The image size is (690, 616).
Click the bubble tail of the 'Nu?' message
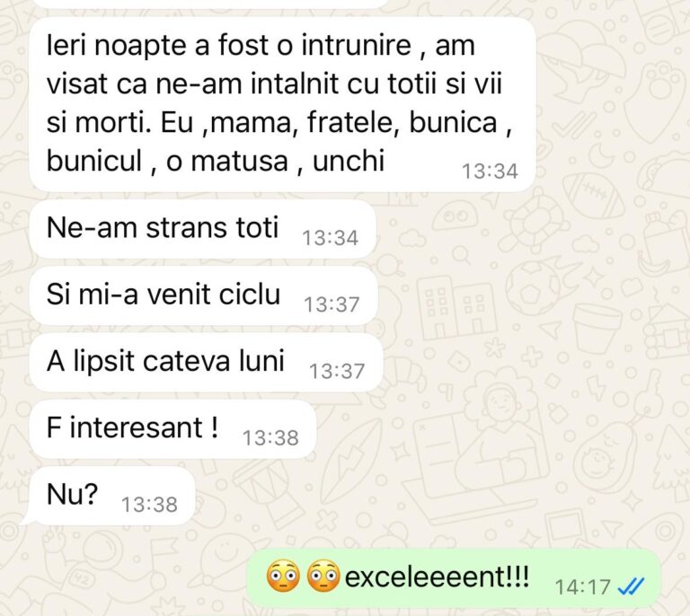click(26, 521)
